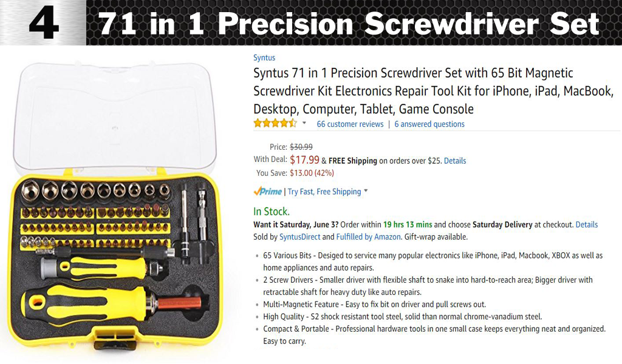The width and height of the screenshot is (622, 364).
Task: Click the star rating icons
Action: click(x=275, y=123)
